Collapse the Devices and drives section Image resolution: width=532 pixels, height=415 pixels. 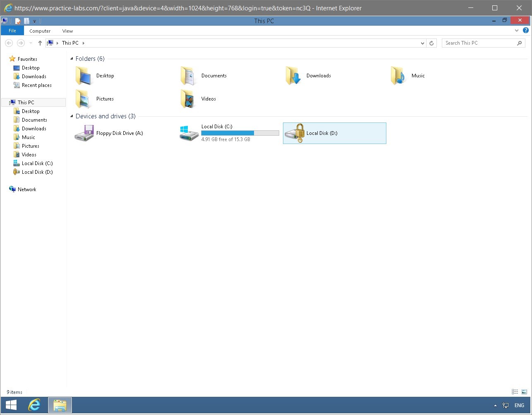72,116
